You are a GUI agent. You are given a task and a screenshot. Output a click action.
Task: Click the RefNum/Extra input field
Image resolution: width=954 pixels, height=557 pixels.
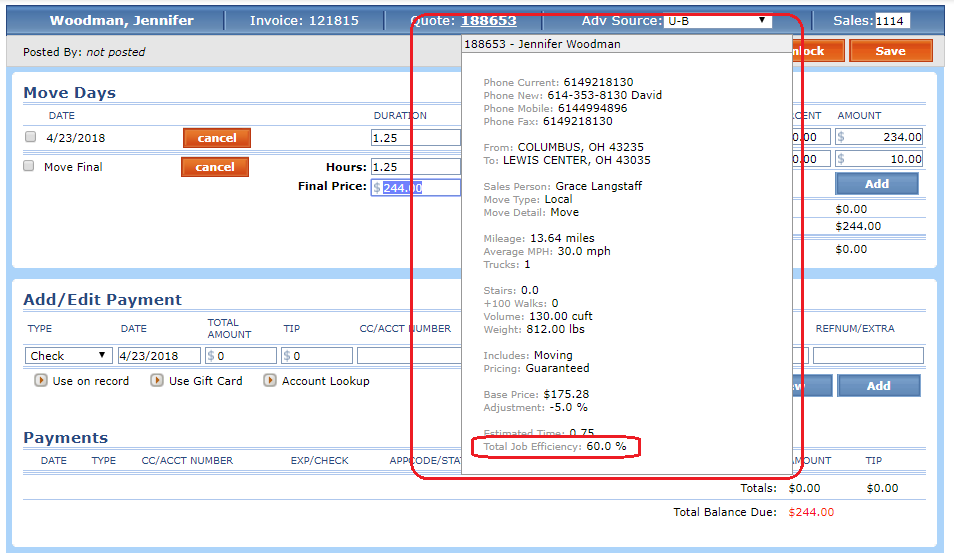[x=867, y=355]
